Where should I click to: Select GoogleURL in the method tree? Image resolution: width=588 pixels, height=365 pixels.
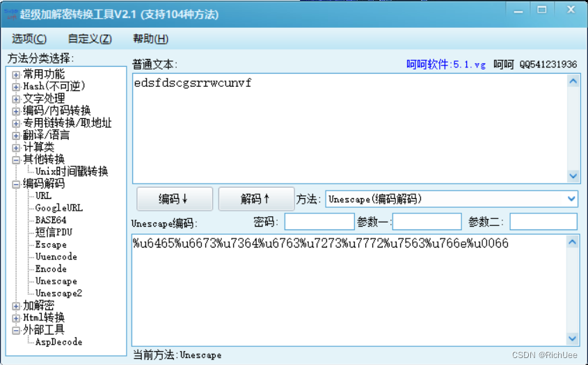point(59,208)
